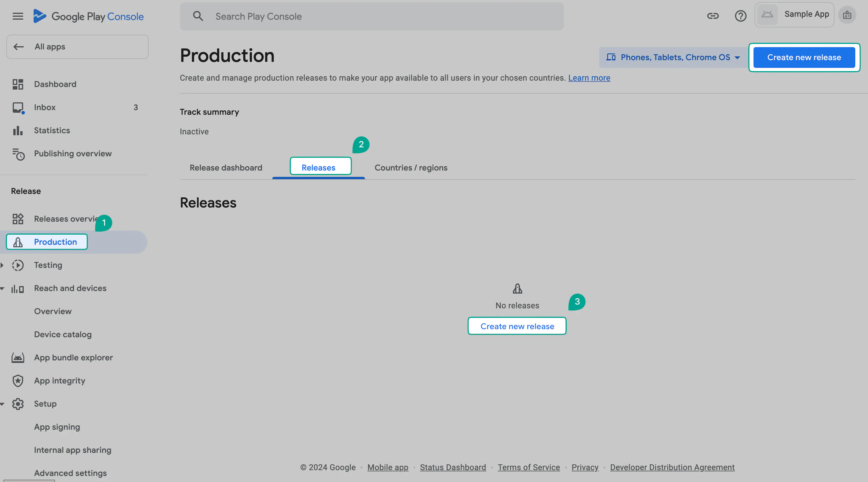Click the App integrity shield icon
The width and height of the screenshot is (868, 482).
coord(18,381)
